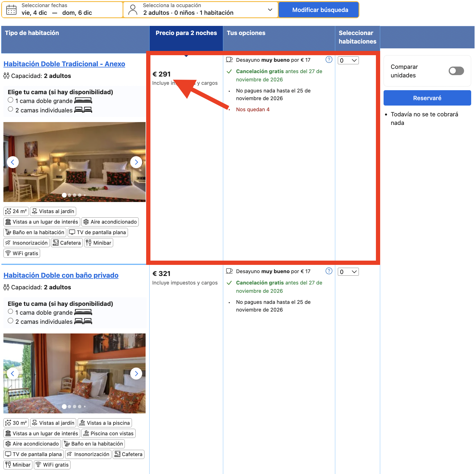Show previous photo of Habitación Doble Tradicional
Viewport: 476px width, 474px height.
13,162
